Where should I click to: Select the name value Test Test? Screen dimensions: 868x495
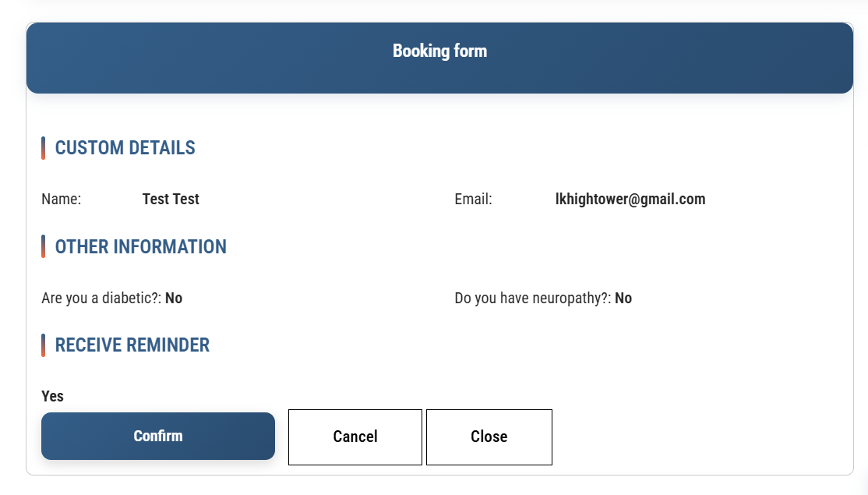pyautogui.click(x=171, y=199)
